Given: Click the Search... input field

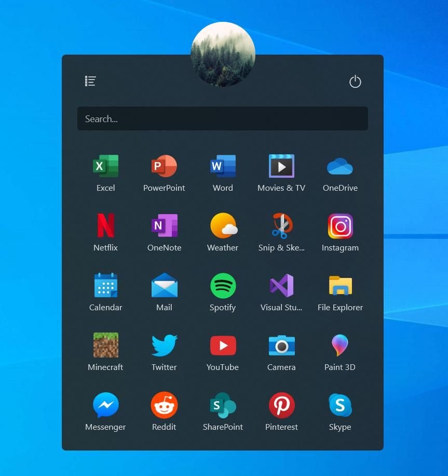Looking at the screenshot, I should coord(223,118).
